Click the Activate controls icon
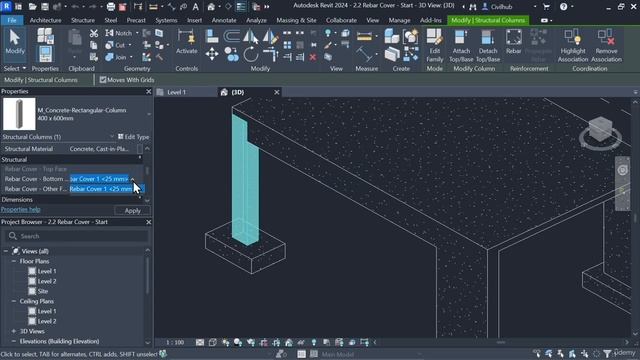The height and width of the screenshot is (360, 640). pyautogui.click(x=187, y=42)
